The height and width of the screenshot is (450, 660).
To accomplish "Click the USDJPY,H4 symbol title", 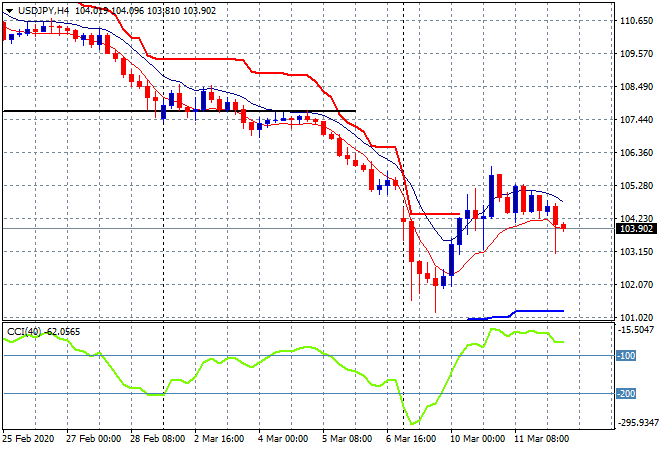I will [44, 9].
